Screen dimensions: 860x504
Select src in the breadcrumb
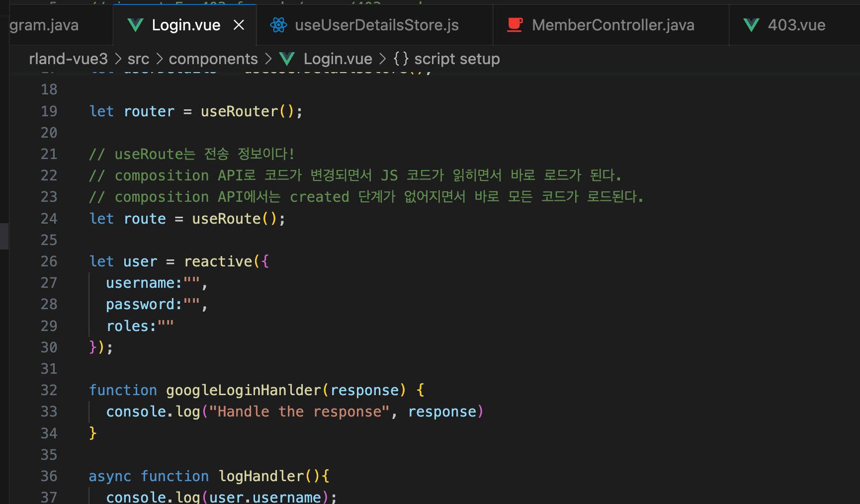point(138,59)
